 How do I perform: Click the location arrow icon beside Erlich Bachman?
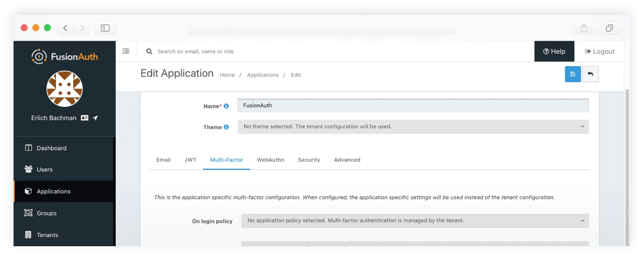coord(95,118)
